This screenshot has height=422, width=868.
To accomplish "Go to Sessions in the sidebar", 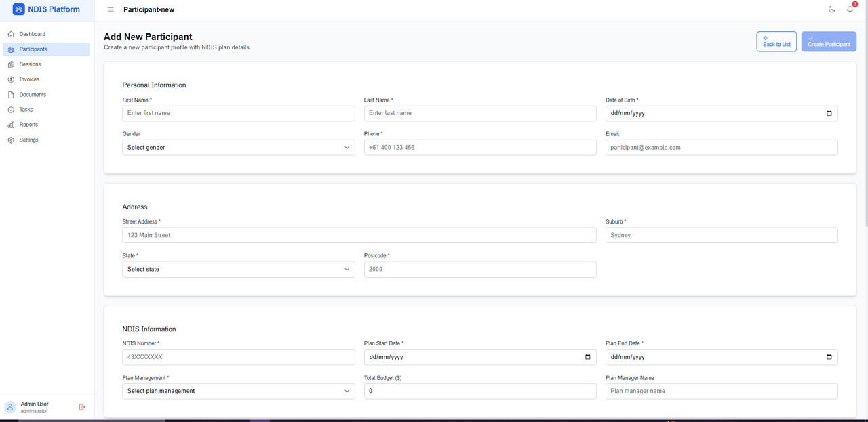I will (46, 64).
